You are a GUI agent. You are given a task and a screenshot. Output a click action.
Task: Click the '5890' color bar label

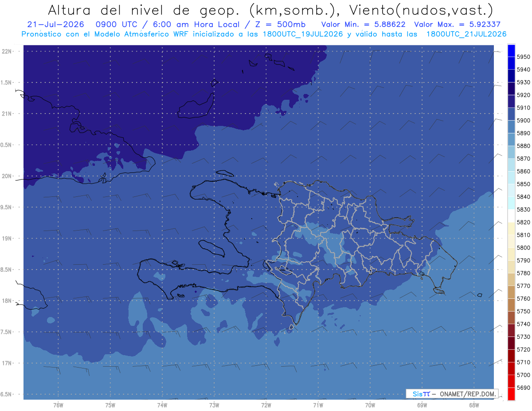[524, 133]
